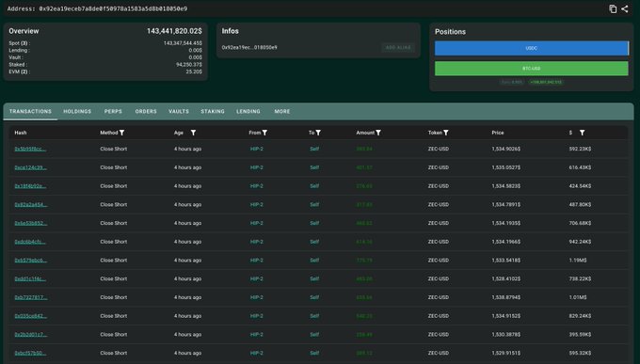640x364 pixels.
Task: Click HIP-2 in the 1.19M$ row
Action: [x=257, y=261]
